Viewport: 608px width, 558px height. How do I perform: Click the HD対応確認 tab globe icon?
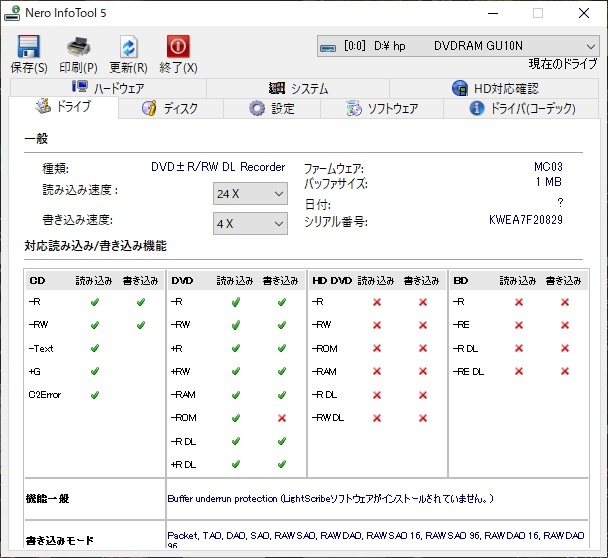460,88
